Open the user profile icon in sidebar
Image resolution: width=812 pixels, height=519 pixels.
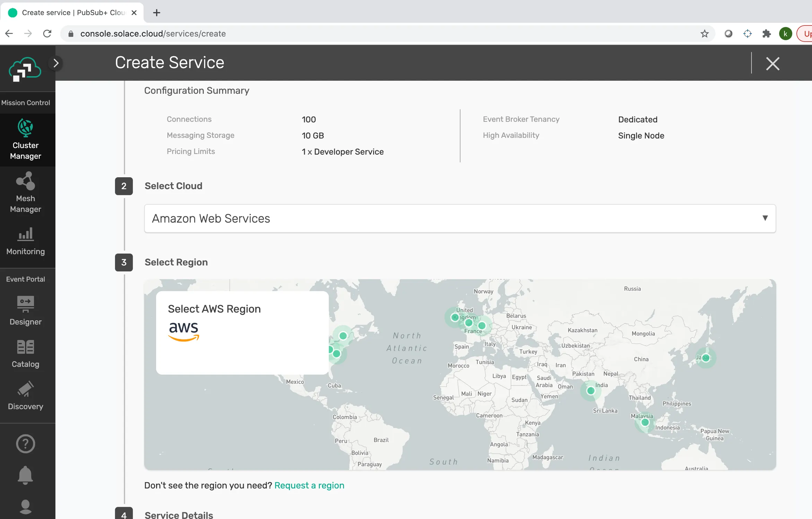(25, 507)
